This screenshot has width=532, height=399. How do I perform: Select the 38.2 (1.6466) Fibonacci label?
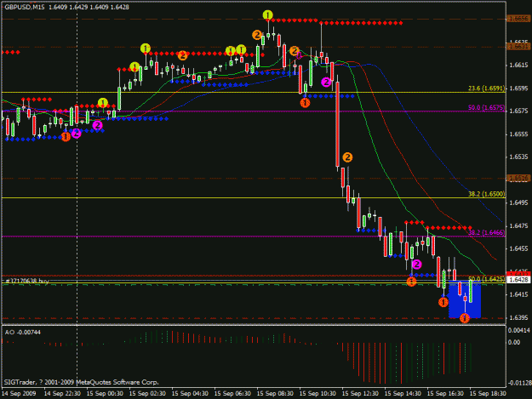coord(486,232)
